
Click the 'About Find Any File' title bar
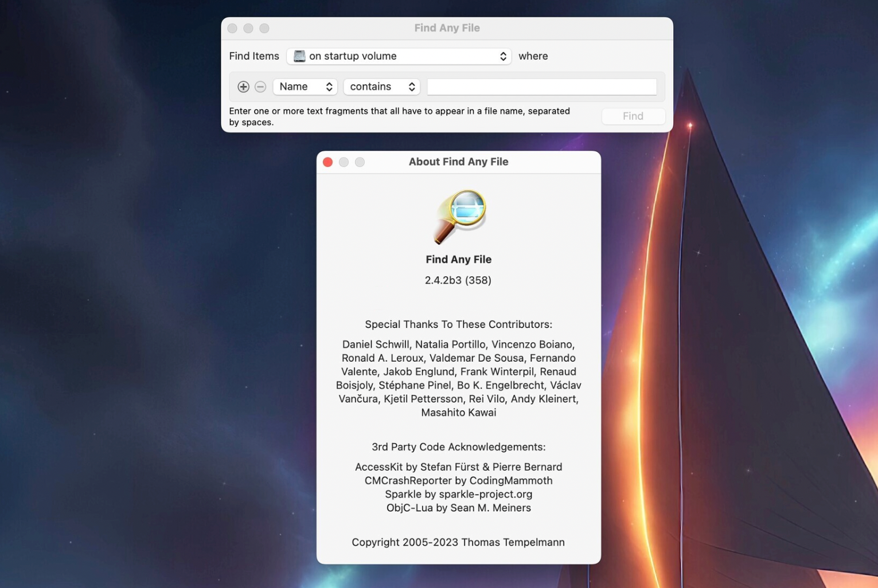(x=459, y=162)
